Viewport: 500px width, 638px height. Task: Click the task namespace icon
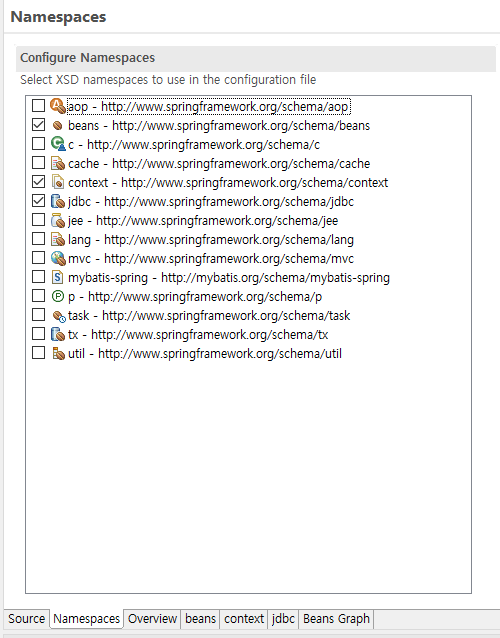59,316
